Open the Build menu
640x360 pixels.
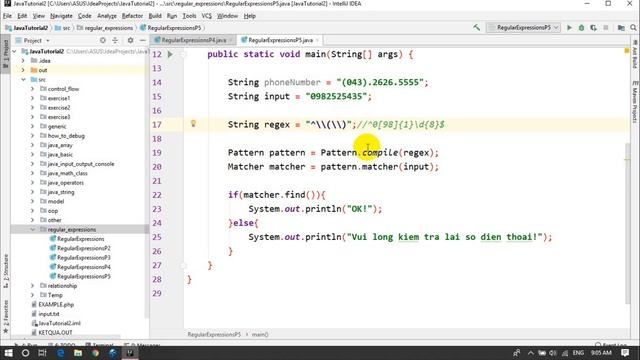coord(155,16)
